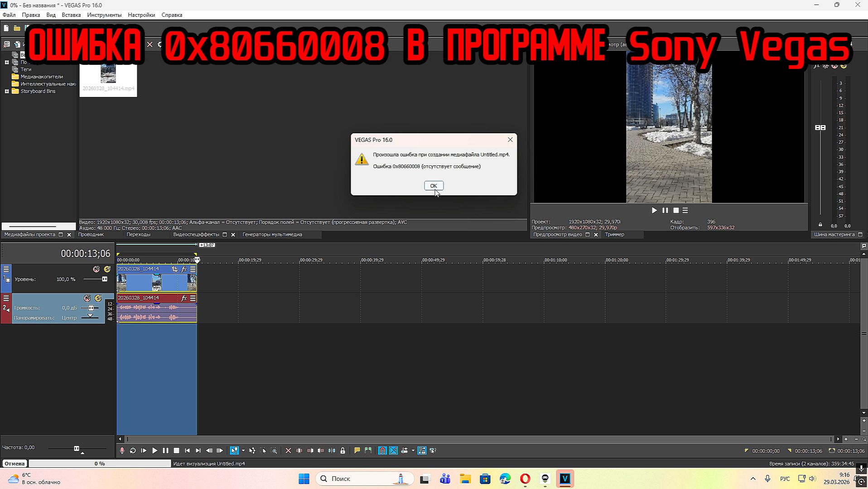
Task: Toggle the Lock event padlock icon
Action: 342,450
